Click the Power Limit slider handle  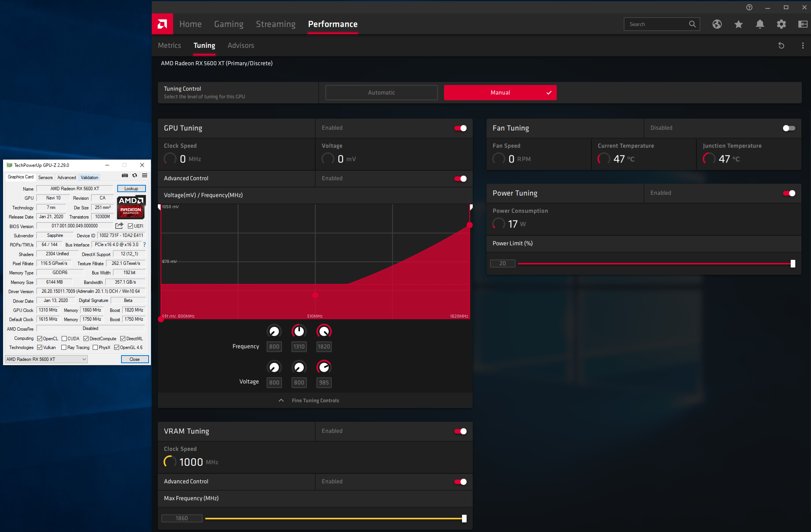tap(793, 264)
